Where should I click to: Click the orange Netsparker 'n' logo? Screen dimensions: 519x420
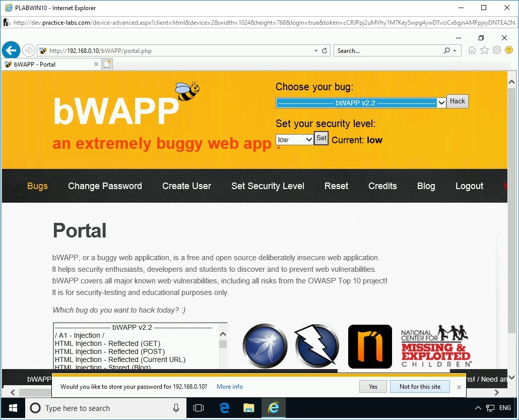[369, 346]
